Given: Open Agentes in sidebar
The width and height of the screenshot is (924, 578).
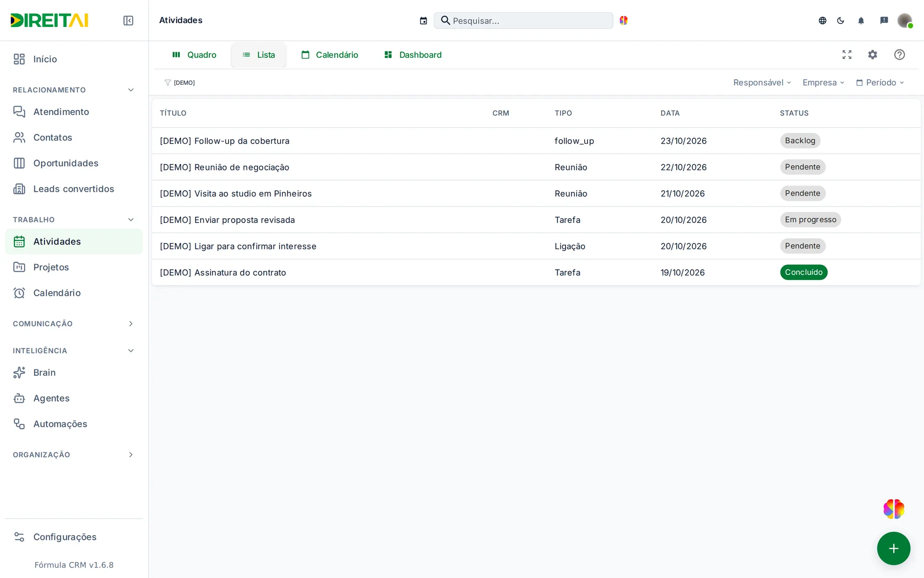Looking at the screenshot, I should click(x=74, y=398).
